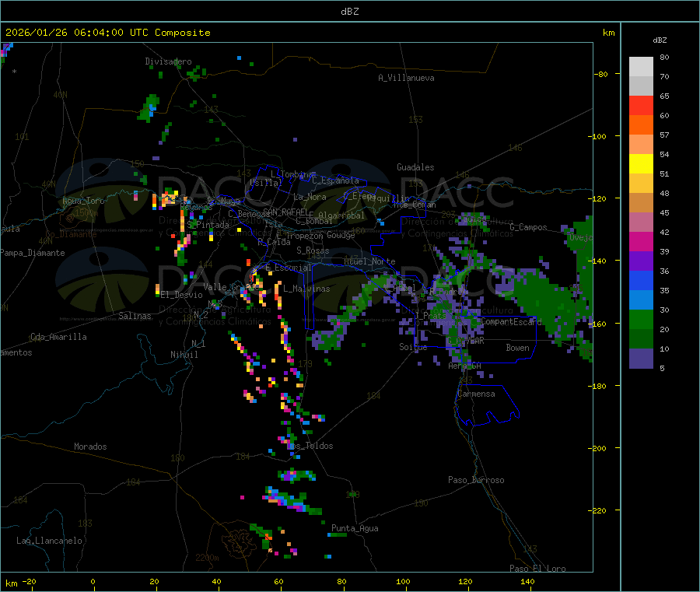The image size is (700, 592).
Task: Click the -80 km y-axis tick label
Action: click(x=600, y=74)
